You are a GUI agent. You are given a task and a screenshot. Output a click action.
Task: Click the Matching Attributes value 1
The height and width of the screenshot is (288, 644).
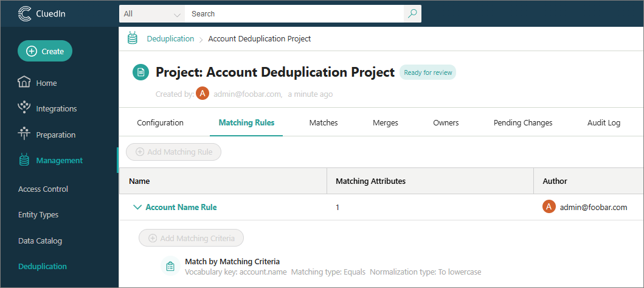(337, 208)
